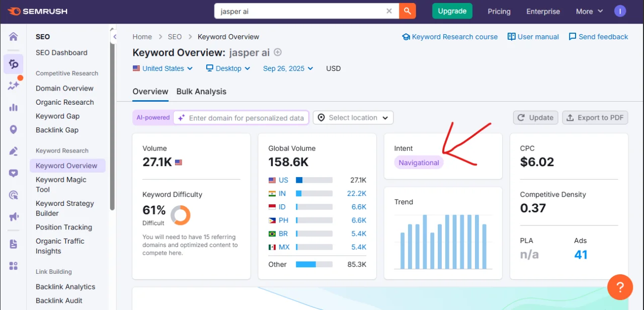The width and height of the screenshot is (644, 310).
Task: Switch to the Bulk Analysis tab
Action: click(201, 92)
